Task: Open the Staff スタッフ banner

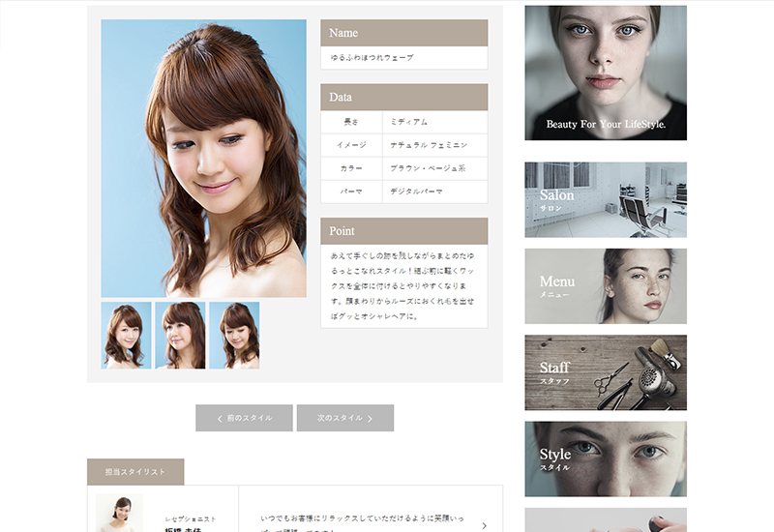Action: tap(606, 372)
